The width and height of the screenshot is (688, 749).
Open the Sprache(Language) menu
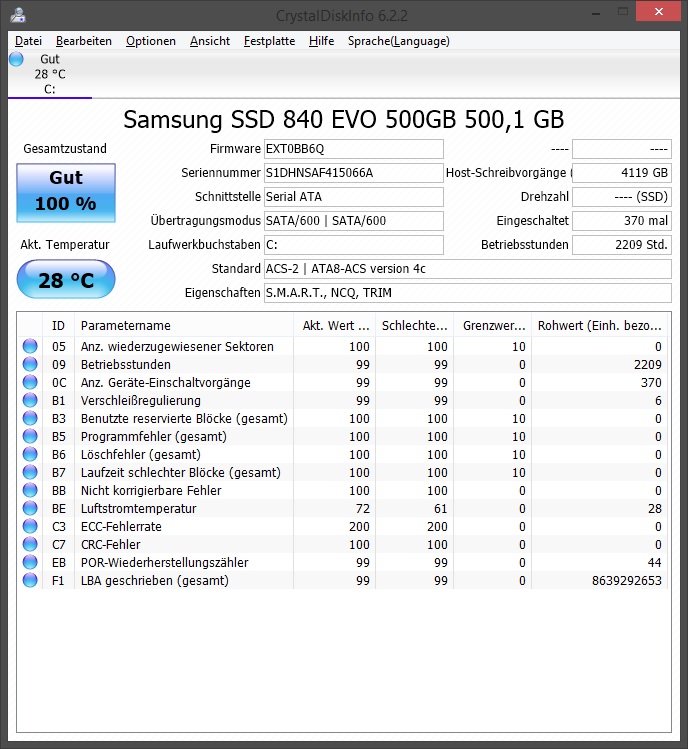398,41
